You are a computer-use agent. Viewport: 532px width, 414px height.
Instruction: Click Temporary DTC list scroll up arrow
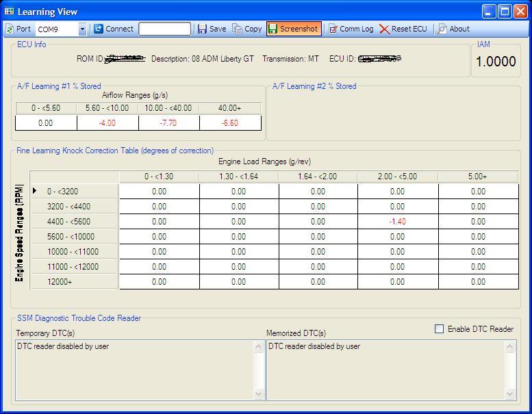[258, 346]
